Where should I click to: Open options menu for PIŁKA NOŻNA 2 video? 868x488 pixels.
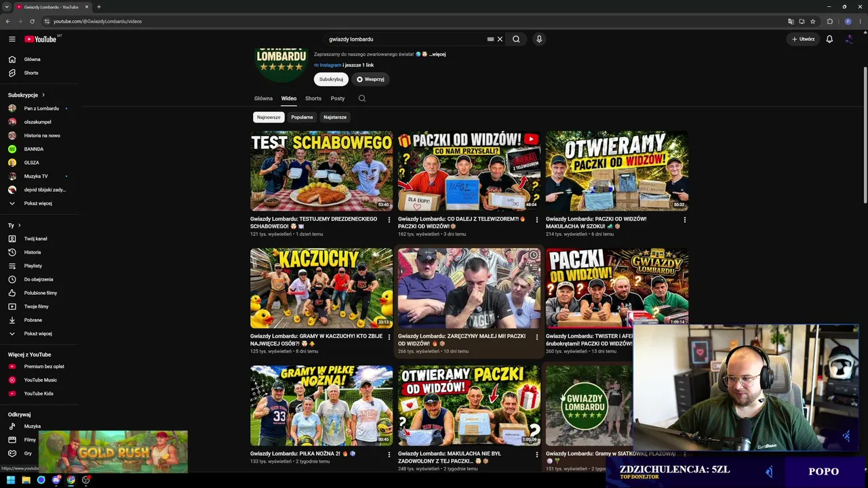point(389,454)
